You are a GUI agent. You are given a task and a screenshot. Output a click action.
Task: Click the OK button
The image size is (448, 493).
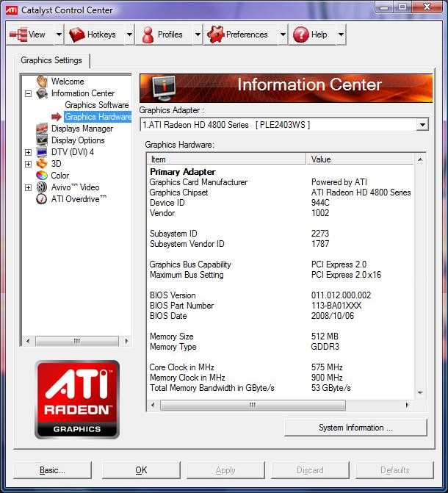pyautogui.click(x=141, y=470)
